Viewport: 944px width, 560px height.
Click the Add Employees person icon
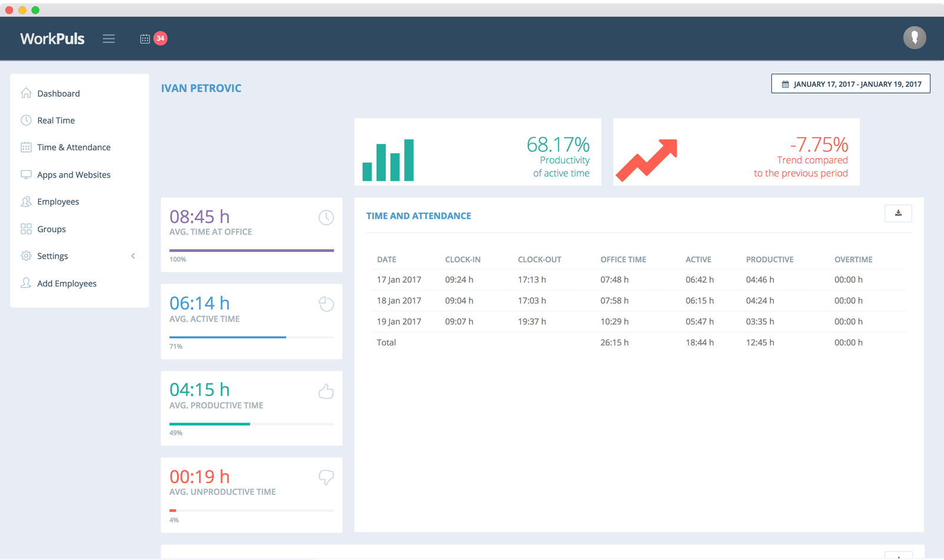[26, 283]
